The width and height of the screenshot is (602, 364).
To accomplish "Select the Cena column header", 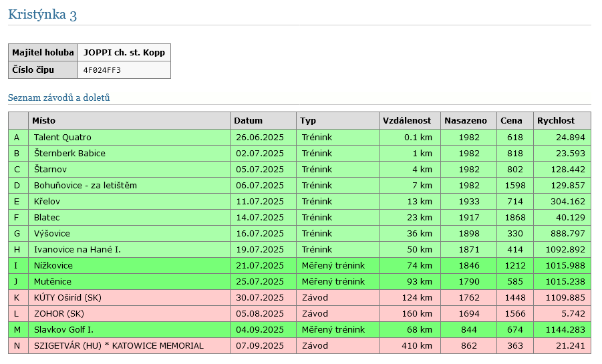I will (x=511, y=121).
